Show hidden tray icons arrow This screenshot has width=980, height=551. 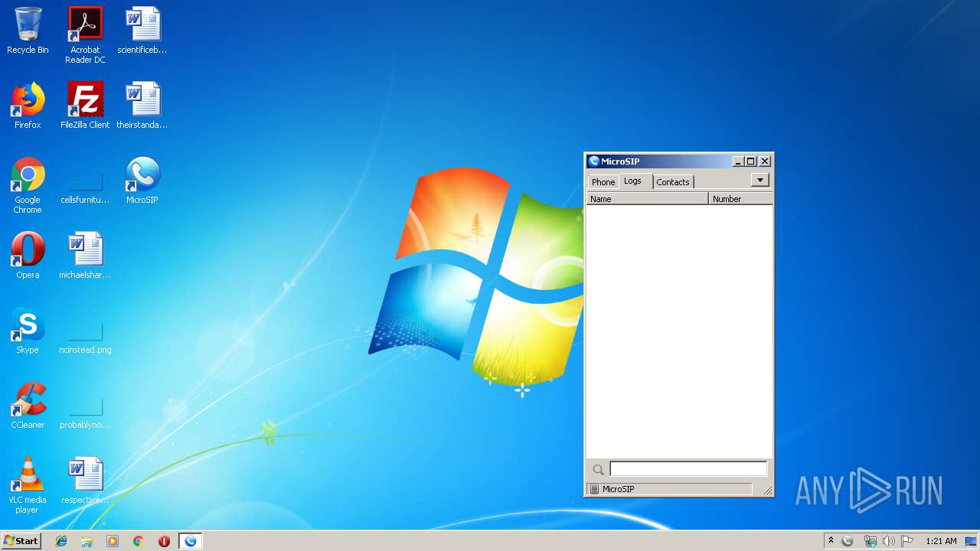tap(831, 541)
